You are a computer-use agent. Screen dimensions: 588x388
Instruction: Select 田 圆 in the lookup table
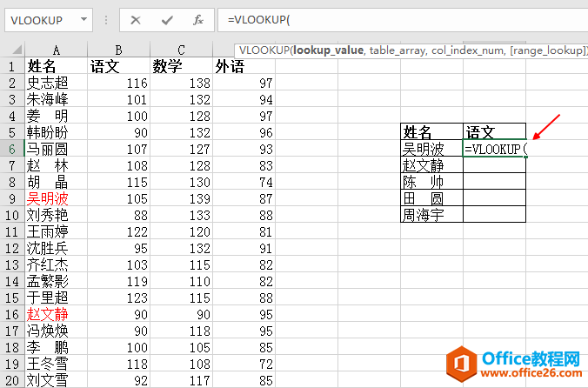[431, 198]
